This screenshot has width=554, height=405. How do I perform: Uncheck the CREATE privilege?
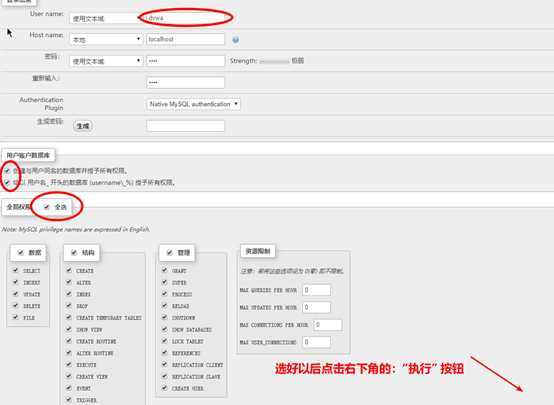(x=69, y=270)
